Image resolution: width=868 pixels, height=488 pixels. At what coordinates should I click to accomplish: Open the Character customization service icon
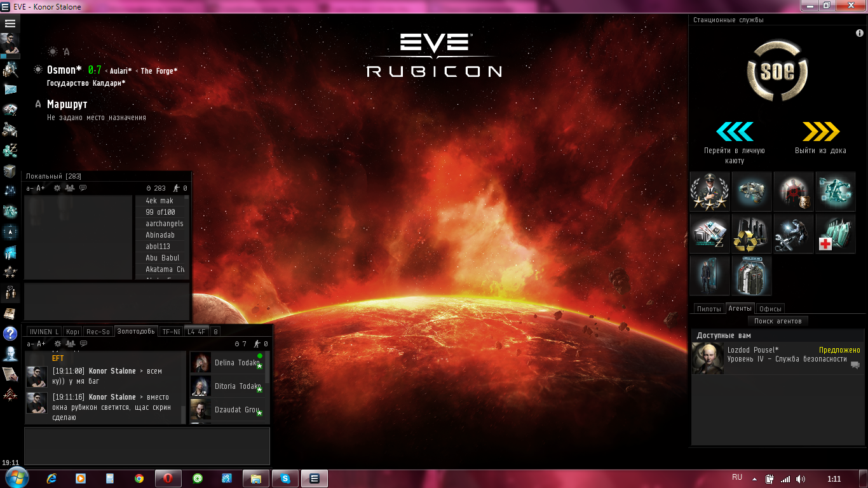pyautogui.click(x=710, y=275)
